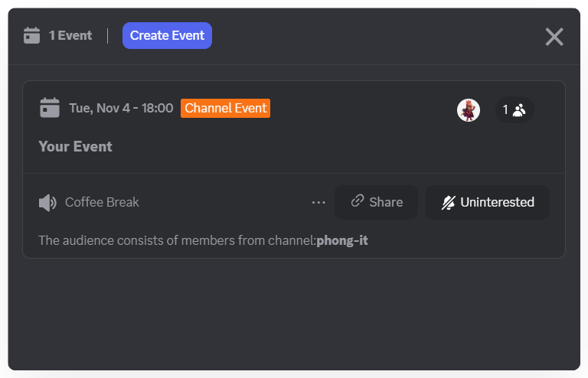
Task: Click the link chain icon in Share
Action: click(357, 201)
